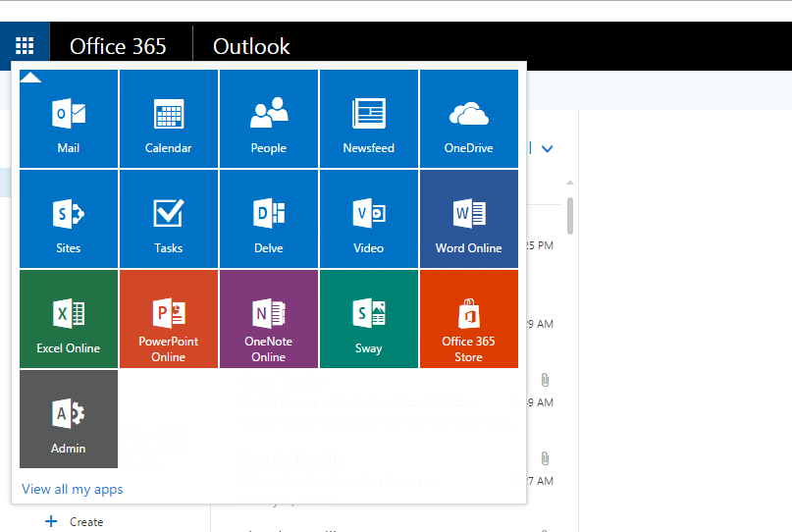Launch the Sites (SharePoint) tile
Viewport: 792px width, 532px height.
click(x=69, y=220)
